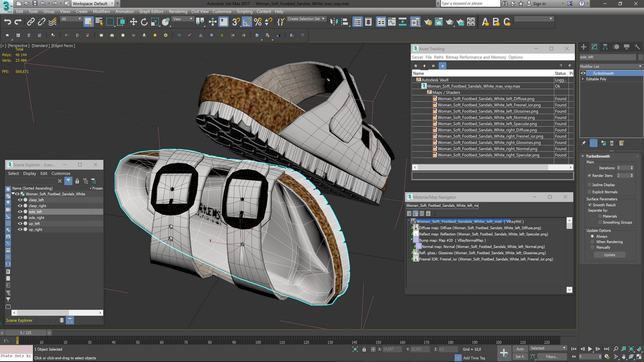The height and width of the screenshot is (362, 644).
Task: Open Display menu in Scene Explorer
Action: [30, 173]
